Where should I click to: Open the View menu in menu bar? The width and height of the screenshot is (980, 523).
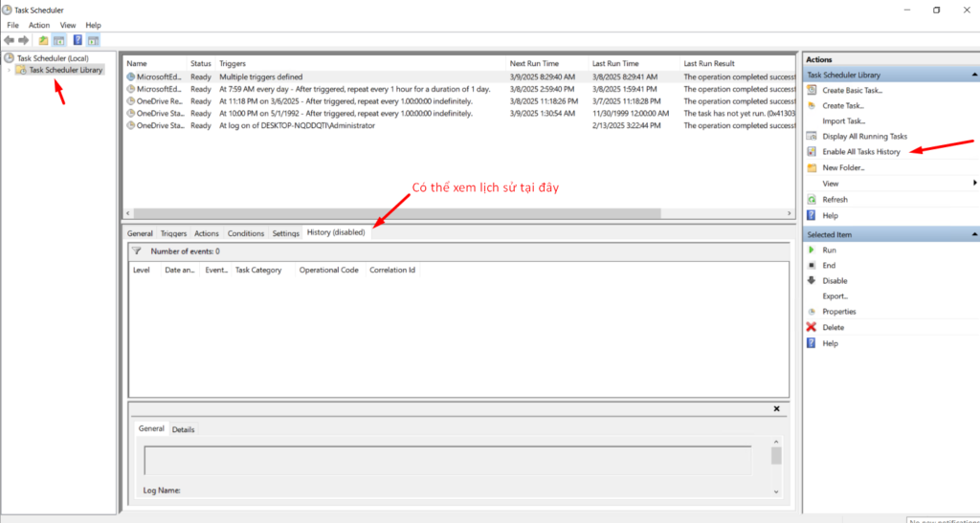click(68, 25)
